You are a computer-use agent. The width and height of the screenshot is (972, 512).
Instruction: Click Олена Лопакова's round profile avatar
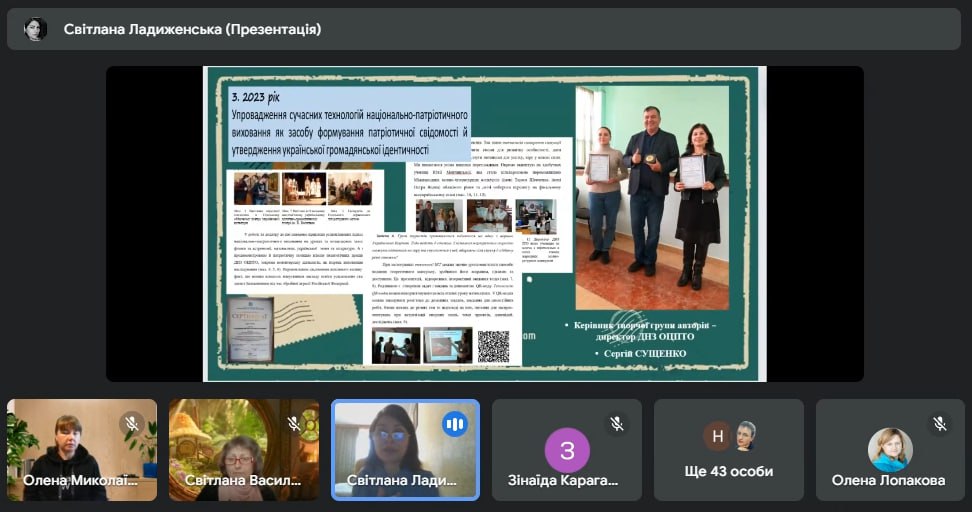click(x=889, y=448)
